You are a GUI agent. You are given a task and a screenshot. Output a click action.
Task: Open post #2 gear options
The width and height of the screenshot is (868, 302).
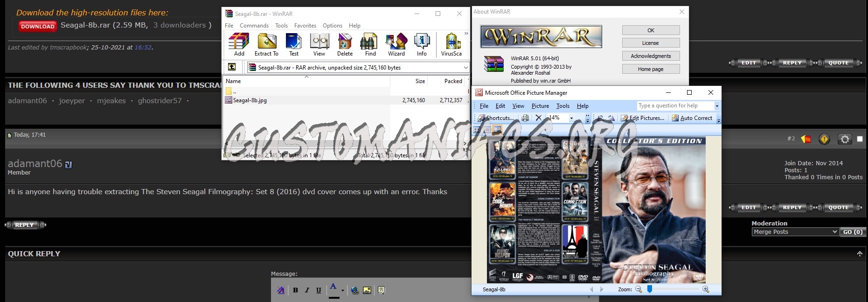pyautogui.click(x=845, y=139)
